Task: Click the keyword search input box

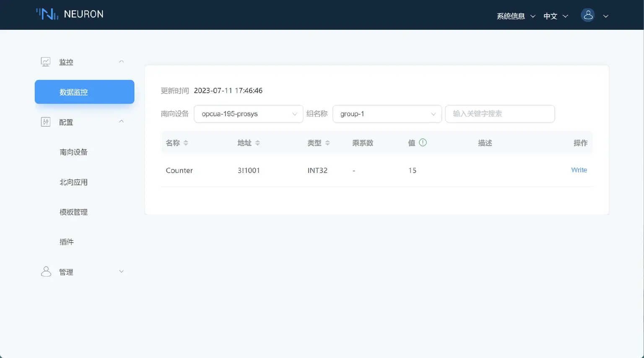Action: click(500, 114)
